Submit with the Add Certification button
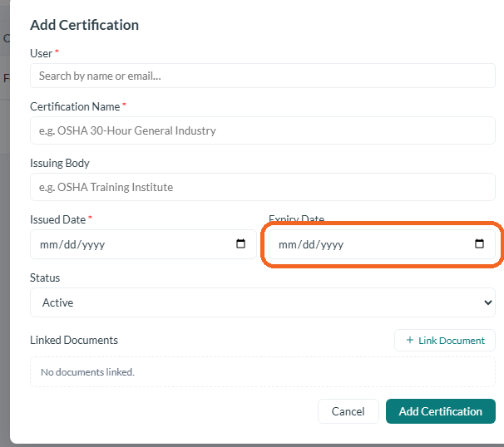The image size is (504, 447). [441, 411]
